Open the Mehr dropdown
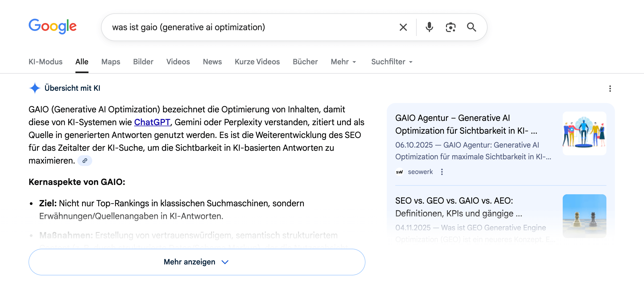 click(343, 62)
